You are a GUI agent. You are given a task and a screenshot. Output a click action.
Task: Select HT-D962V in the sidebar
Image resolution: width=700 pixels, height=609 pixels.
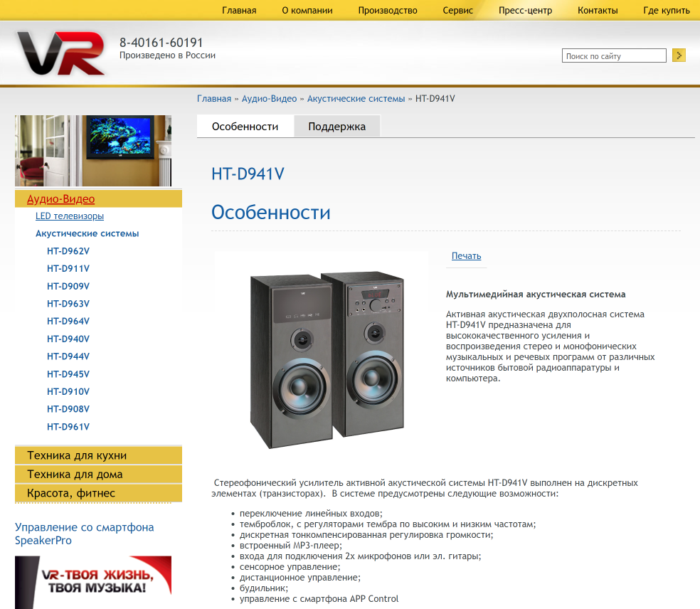click(68, 251)
